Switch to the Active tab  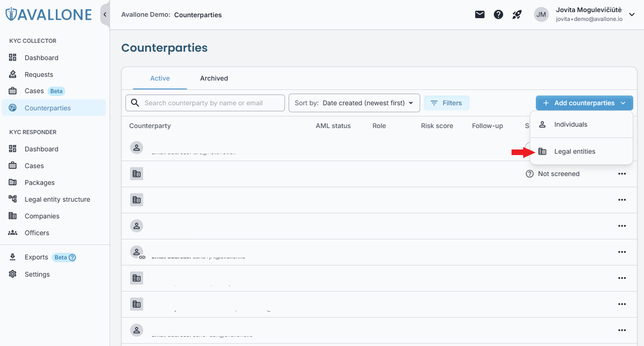click(x=160, y=78)
